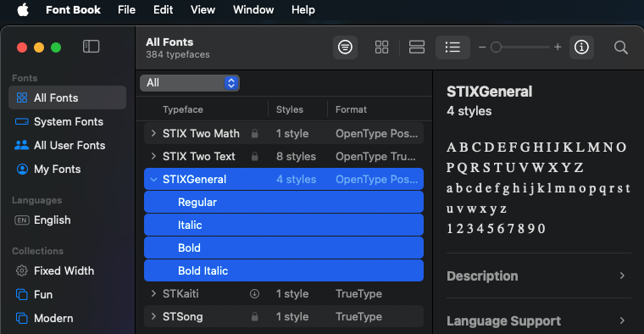Select the STIX Two Math row name
Screen dimensions: 644x334
(201, 134)
